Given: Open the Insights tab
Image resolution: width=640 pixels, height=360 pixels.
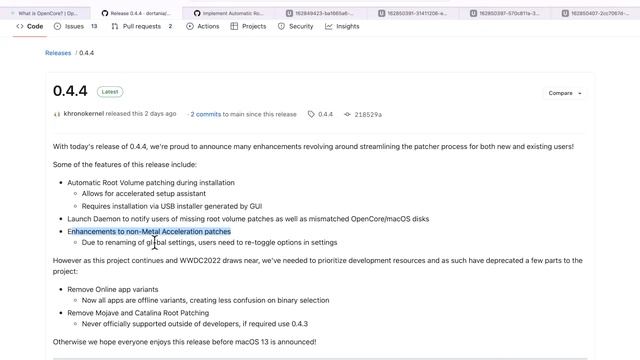Looking at the screenshot, I should pos(342,26).
